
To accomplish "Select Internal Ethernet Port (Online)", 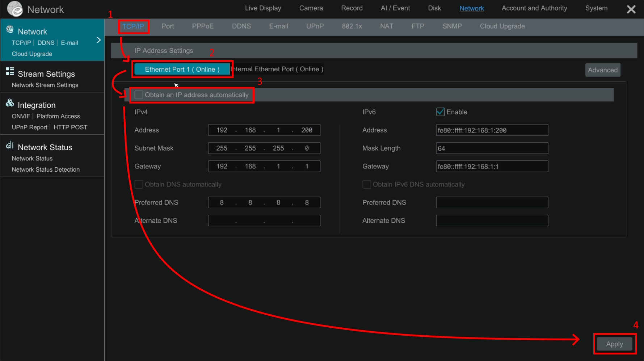I will (x=277, y=69).
